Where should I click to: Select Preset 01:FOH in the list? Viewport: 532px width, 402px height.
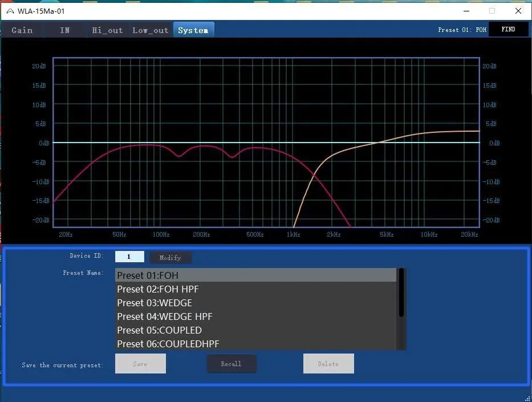coord(255,275)
